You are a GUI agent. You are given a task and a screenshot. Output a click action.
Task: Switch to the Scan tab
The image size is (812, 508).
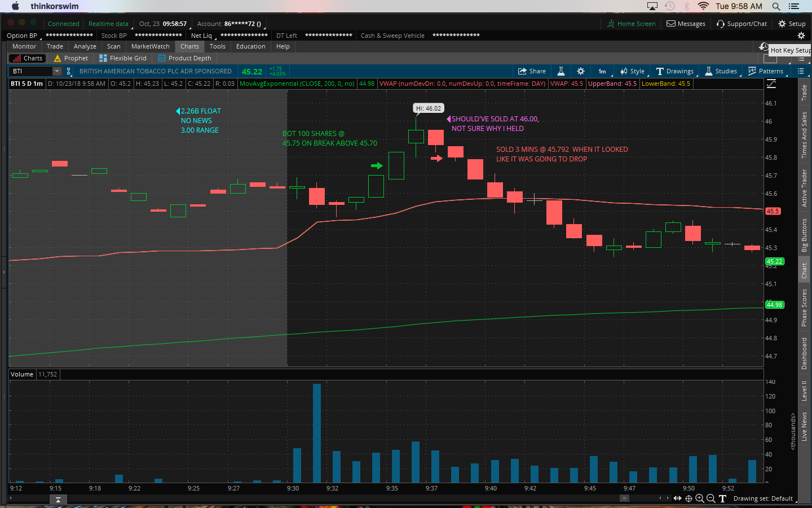coord(113,46)
